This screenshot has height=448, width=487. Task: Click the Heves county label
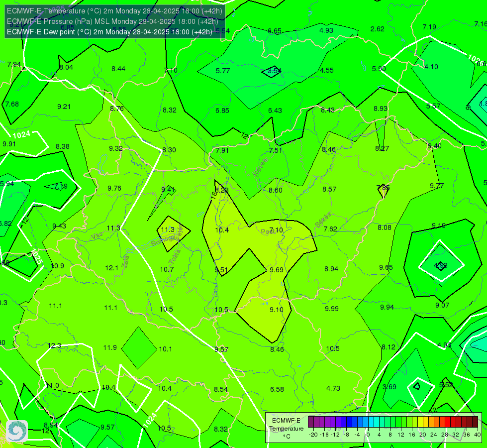click(x=260, y=167)
